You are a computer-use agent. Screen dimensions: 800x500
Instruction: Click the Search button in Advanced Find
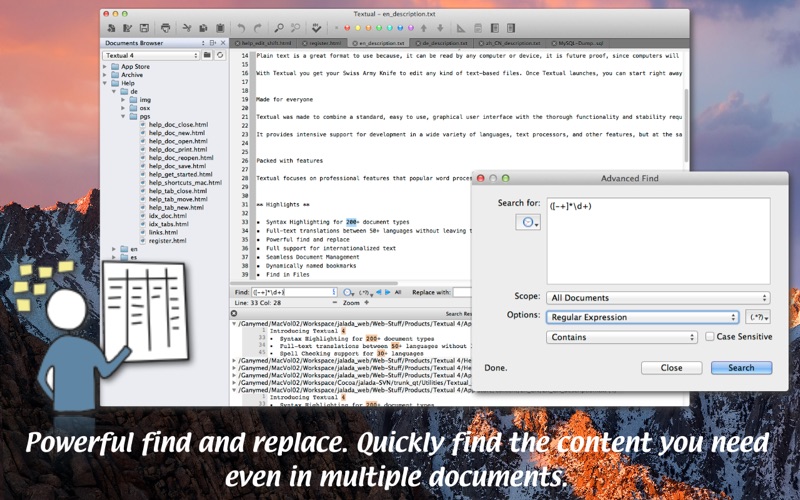[x=741, y=367]
